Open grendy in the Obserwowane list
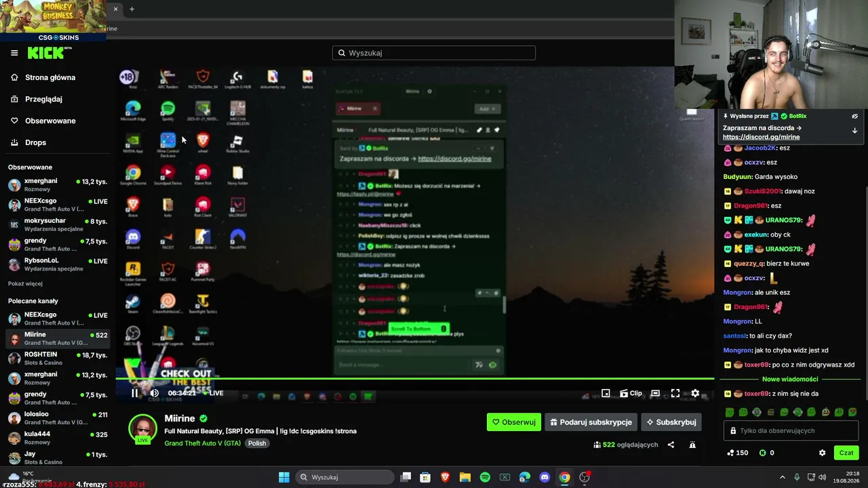This screenshot has height=488, width=868. pyautogui.click(x=58, y=244)
